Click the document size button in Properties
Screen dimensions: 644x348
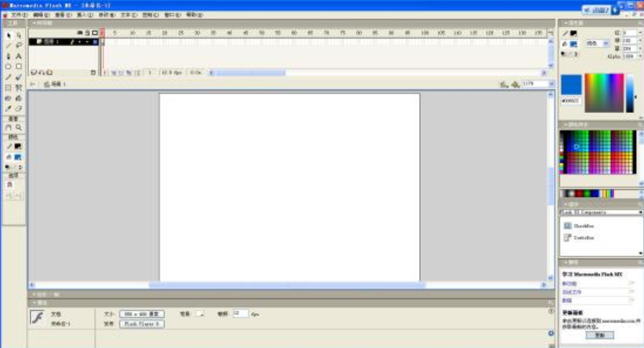141,314
